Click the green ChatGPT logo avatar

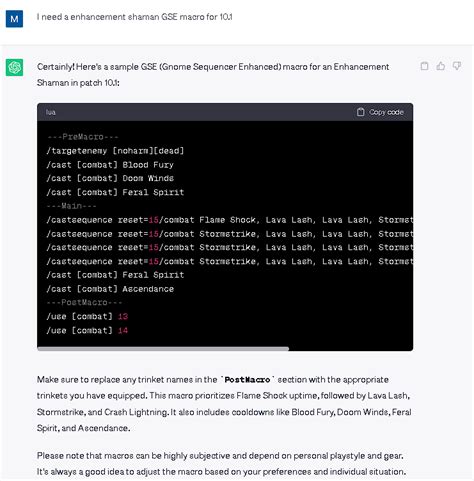(14, 67)
